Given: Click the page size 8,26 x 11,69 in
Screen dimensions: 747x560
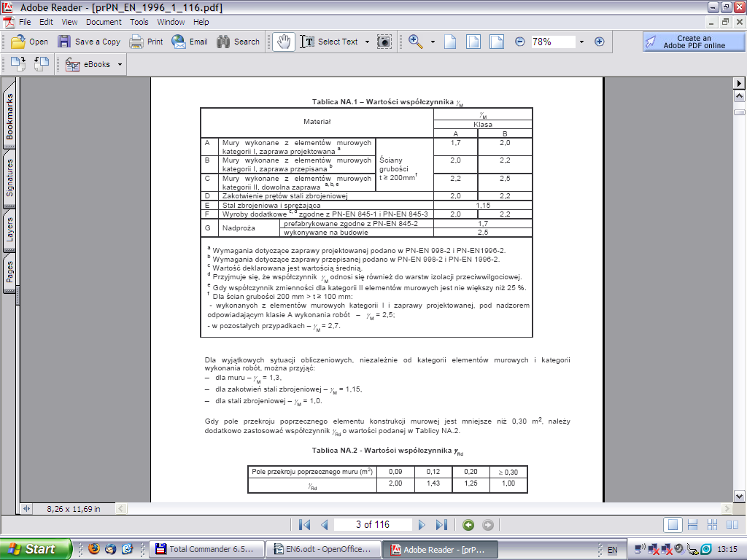Looking at the screenshot, I should [74, 509].
